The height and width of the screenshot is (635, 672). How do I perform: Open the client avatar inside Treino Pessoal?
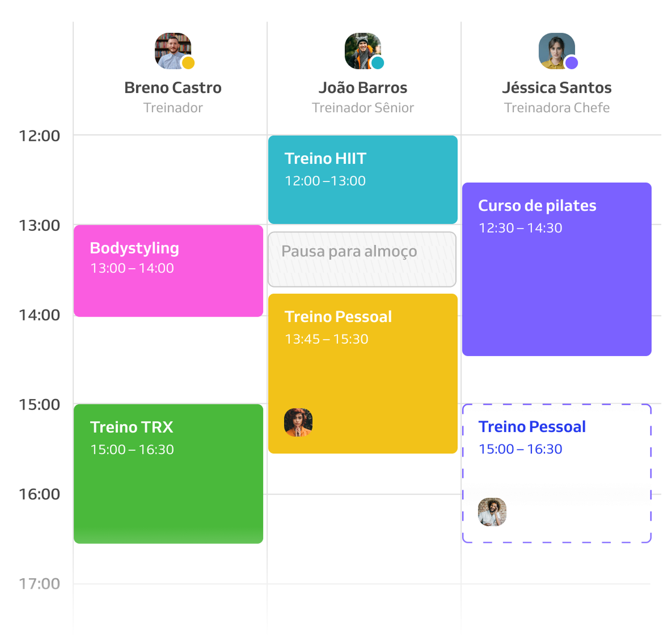click(x=299, y=423)
